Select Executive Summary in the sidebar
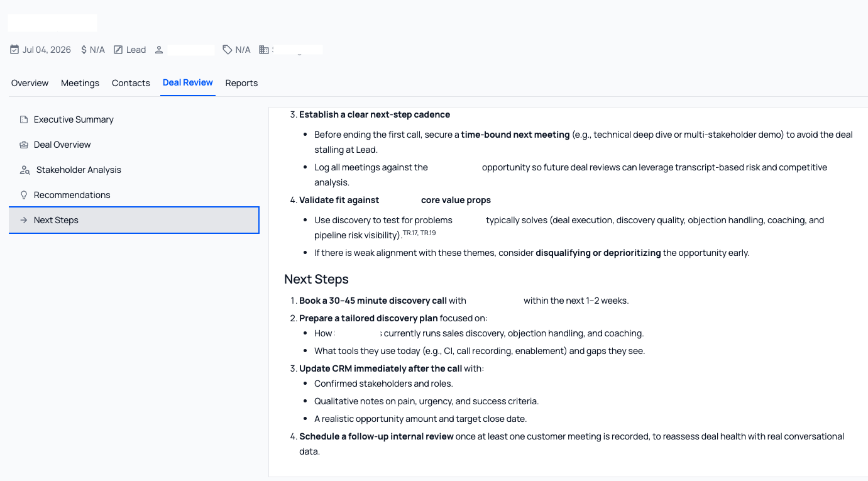 [74, 119]
